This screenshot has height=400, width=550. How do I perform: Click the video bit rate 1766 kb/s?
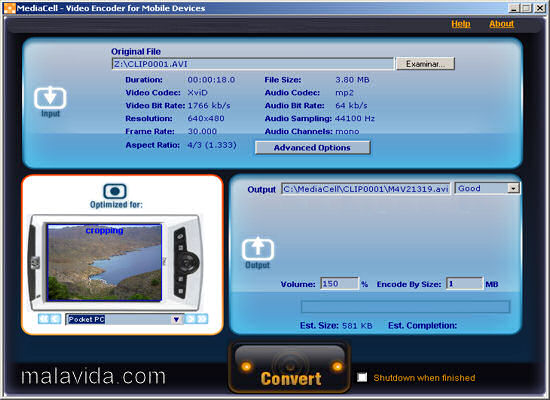tap(209, 106)
